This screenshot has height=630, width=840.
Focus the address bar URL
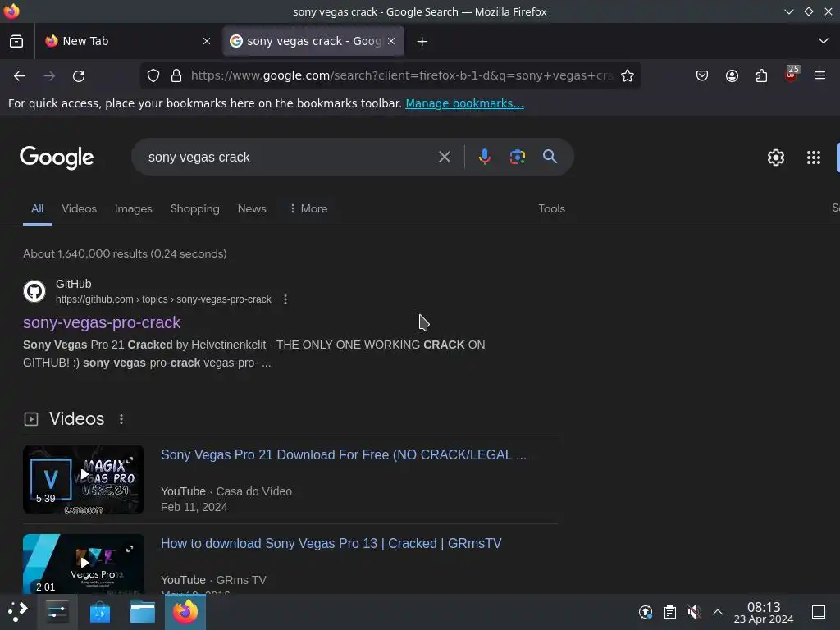coord(402,75)
